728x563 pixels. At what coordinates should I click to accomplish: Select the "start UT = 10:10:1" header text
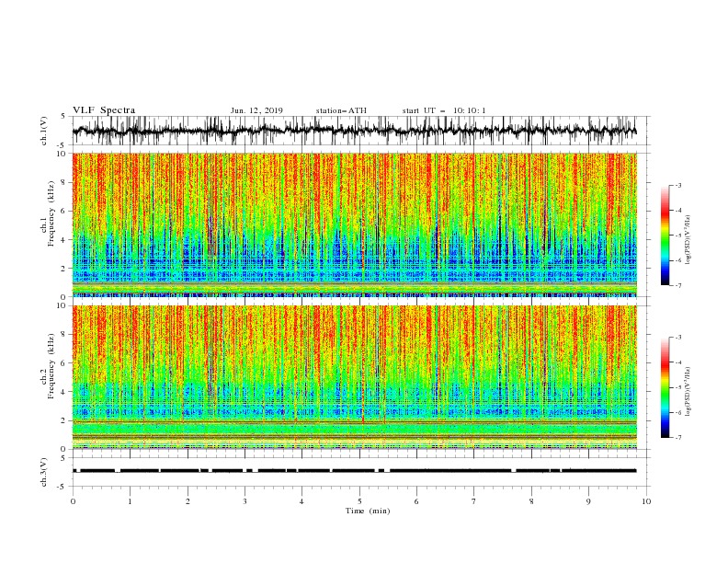444,110
